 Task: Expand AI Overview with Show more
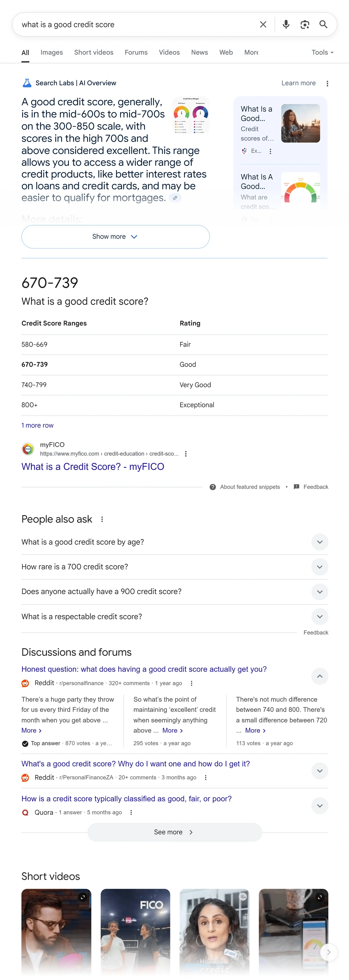pos(115,237)
